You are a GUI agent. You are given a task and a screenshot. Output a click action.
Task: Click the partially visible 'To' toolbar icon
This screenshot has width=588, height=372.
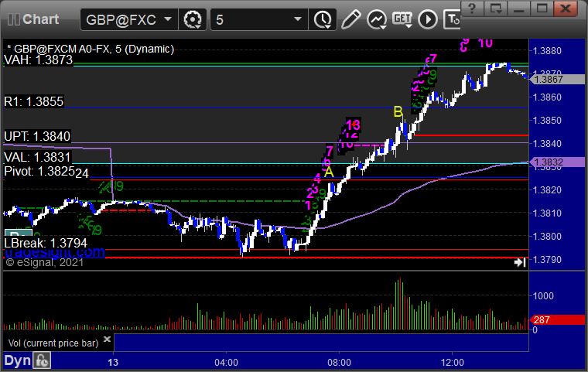pyautogui.click(x=453, y=19)
